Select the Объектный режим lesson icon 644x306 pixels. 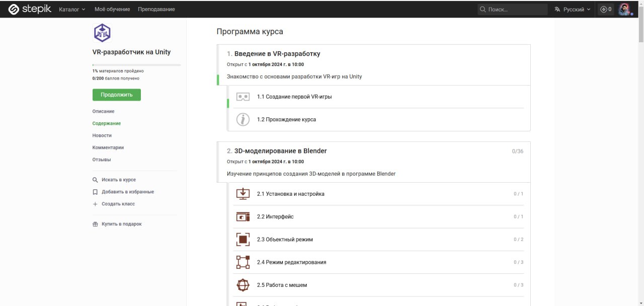pyautogui.click(x=243, y=239)
